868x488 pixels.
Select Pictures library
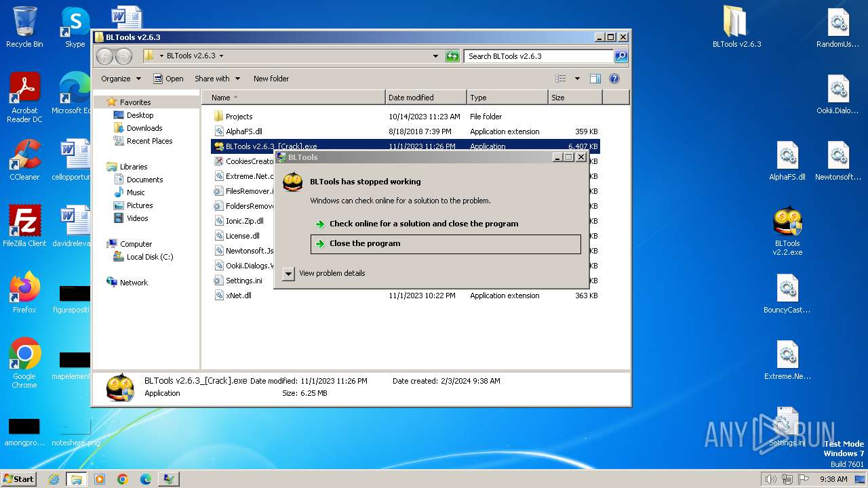coord(139,205)
